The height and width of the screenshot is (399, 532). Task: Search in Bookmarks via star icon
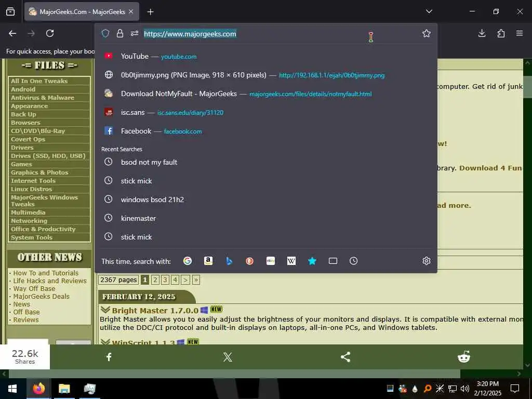(312, 261)
